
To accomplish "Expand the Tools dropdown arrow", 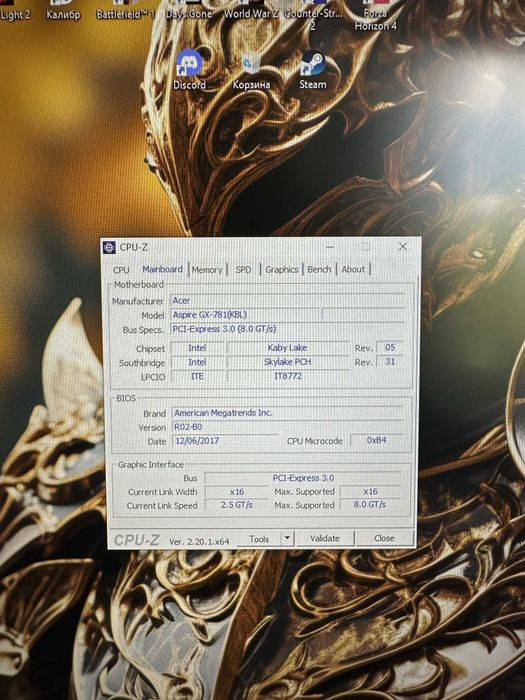I will point(288,538).
